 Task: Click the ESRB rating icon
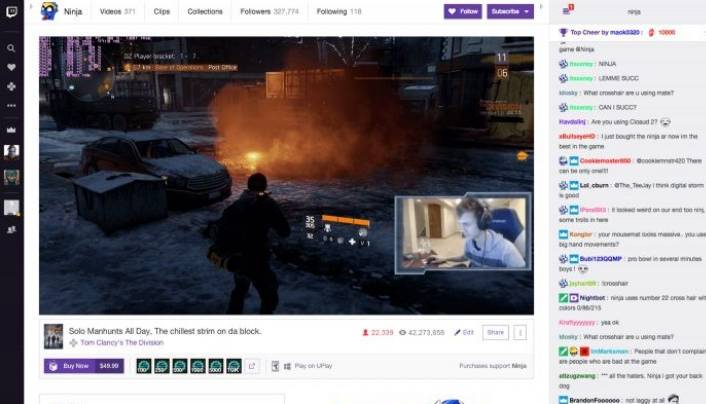(276, 366)
